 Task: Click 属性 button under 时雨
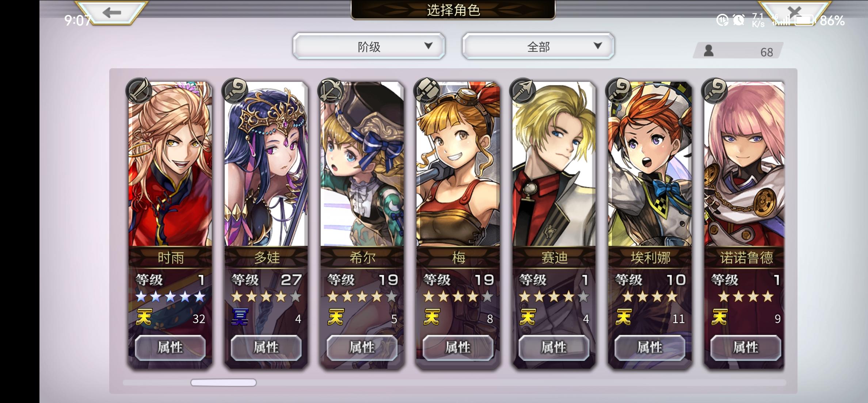pos(170,347)
